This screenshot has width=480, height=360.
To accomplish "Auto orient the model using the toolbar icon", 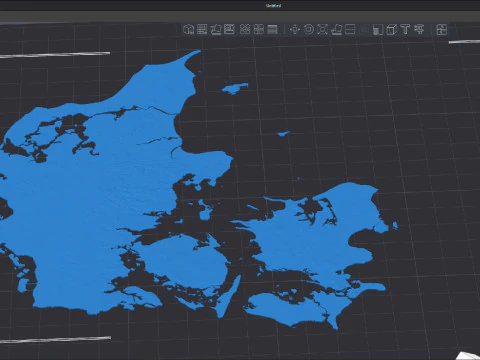I will pyautogui.click(x=216, y=29).
